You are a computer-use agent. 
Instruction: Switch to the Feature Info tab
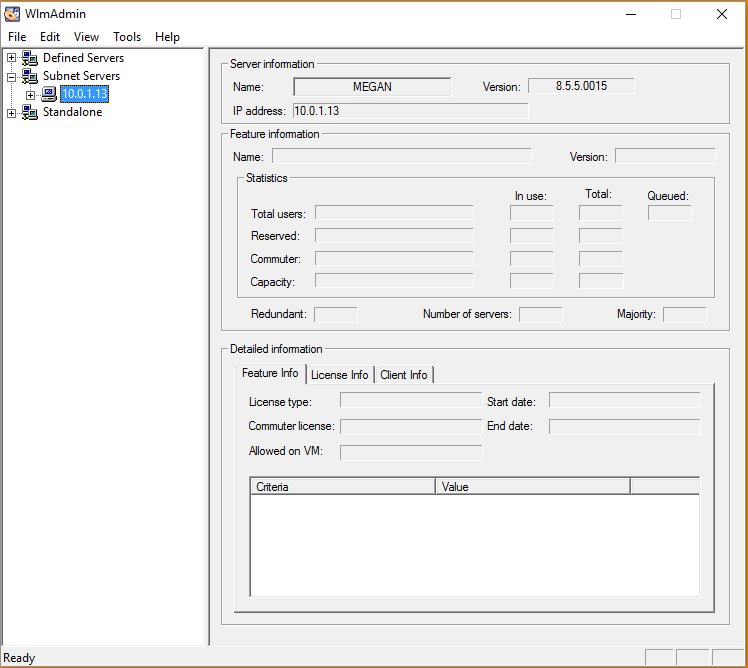pyautogui.click(x=270, y=373)
